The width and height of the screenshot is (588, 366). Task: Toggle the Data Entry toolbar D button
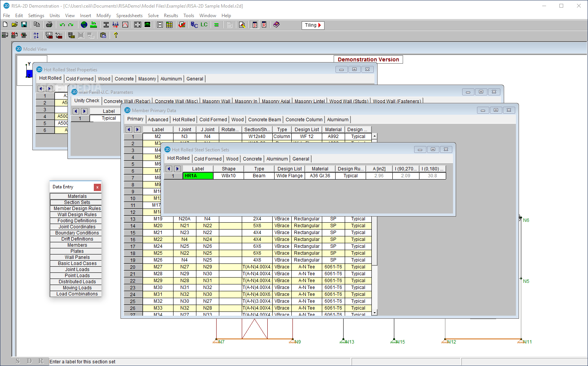(255, 25)
